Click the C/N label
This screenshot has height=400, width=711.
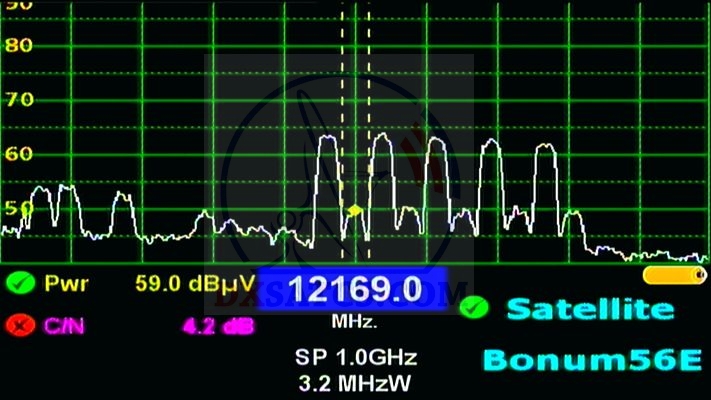(64, 326)
